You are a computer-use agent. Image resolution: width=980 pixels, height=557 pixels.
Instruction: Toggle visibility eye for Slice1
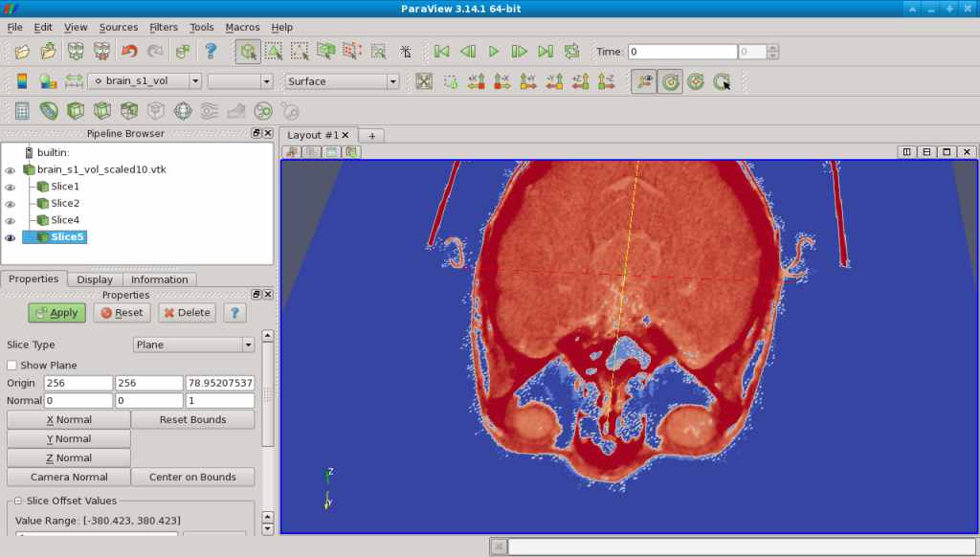11,187
